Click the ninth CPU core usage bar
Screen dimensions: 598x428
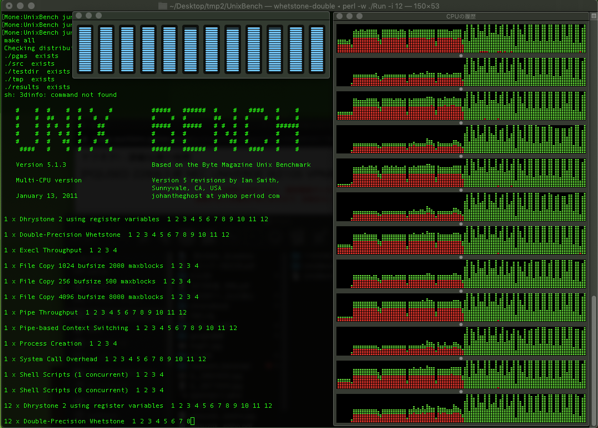point(254,49)
